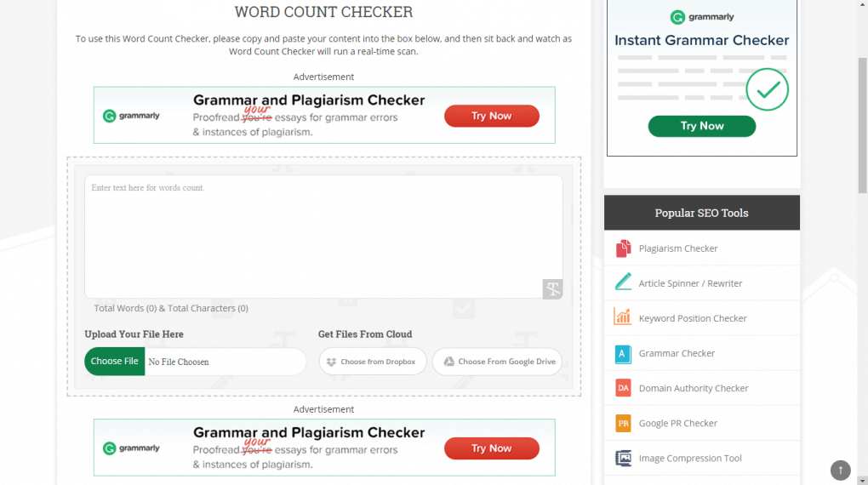Image resolution: width=868 pixels, height=485 pixels.
Task: Click the Keyword Position Checker chart icon
Action: click(x=623, y=317)
